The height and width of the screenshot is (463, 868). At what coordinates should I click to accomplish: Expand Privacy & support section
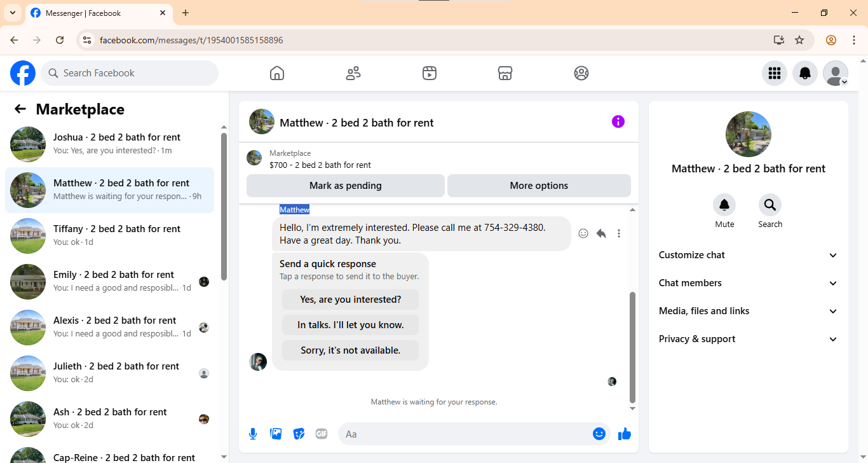pyautogui.click(x=749, y=339)
